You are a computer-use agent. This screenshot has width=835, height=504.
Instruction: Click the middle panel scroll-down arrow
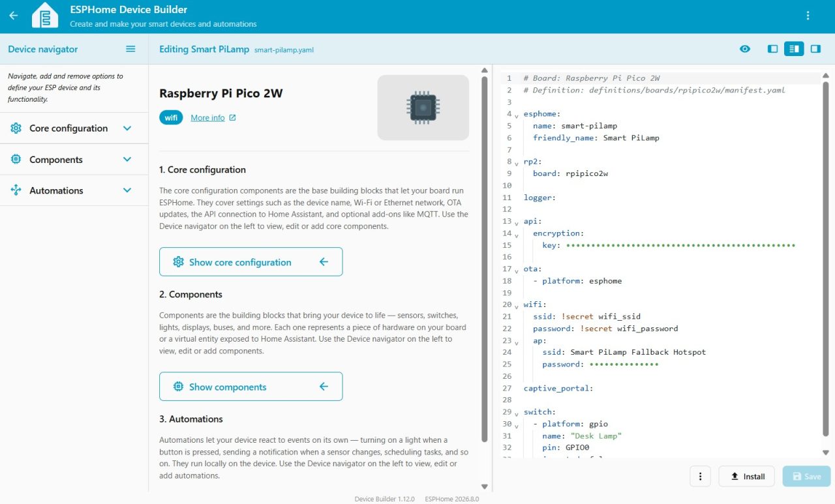point(484,486)
